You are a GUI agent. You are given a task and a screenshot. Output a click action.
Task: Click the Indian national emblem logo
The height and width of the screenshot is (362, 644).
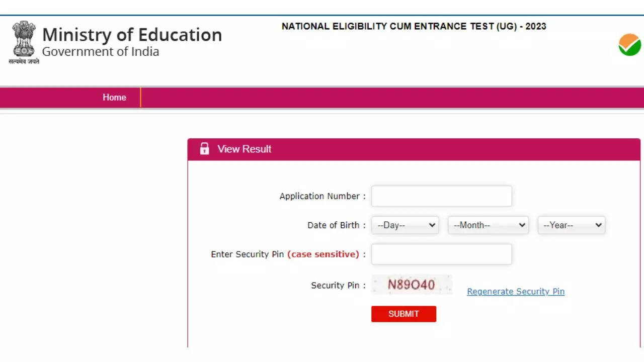coord(24,41)
